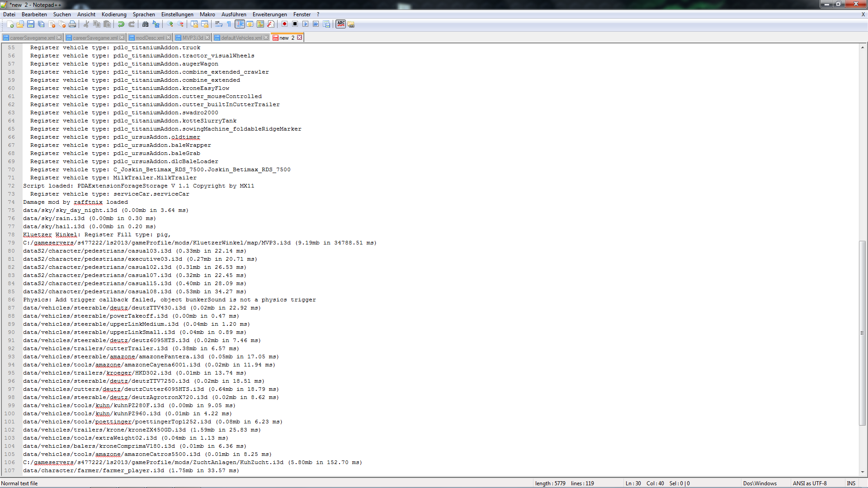This screenshot has width=868, height=488.
Task: Close the new 2 tab
Action: (x=299, y=38)
